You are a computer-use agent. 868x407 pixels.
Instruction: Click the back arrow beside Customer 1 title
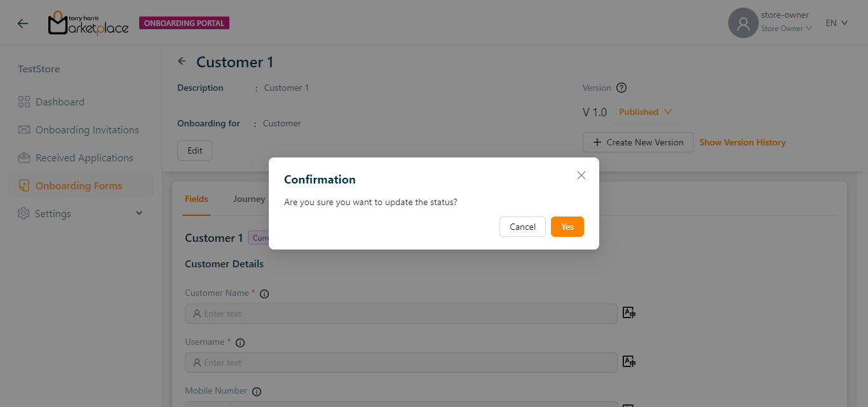point(182,62)
